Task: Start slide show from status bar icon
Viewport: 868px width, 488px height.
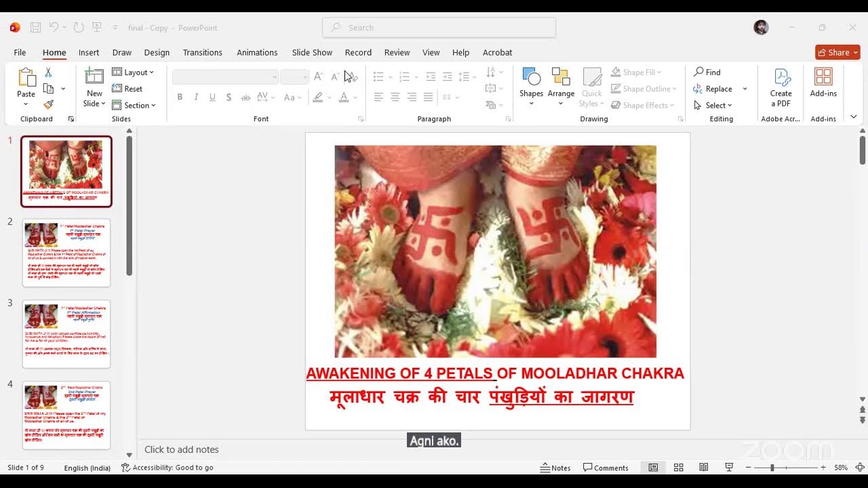Action: tap(729, 468)
